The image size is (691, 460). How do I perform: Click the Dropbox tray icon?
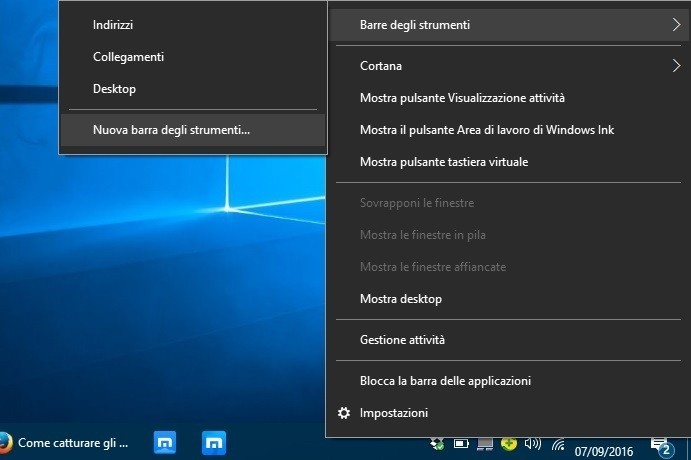[437, 443]
